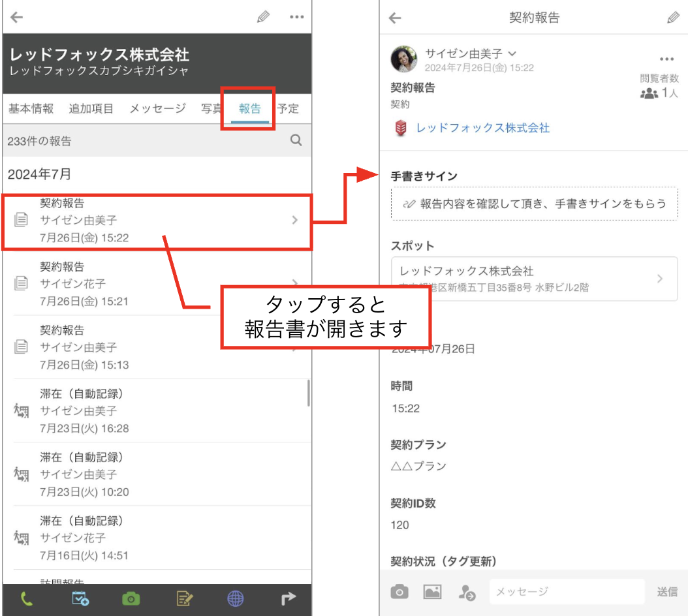Viewport: 688px width, 616px height.
Task: Open 滞在 record from 7月23日 16:28
Action: pyautogui.click(x=157, y=411)
